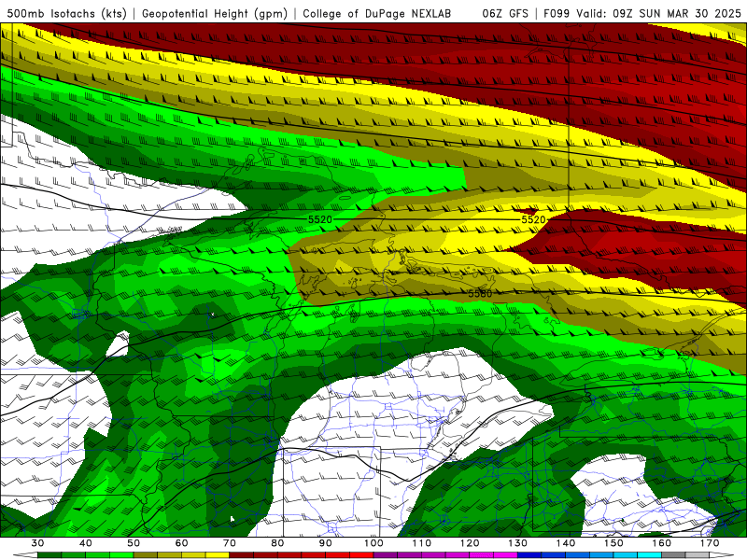
Task: Click the 120 value on the color scale
Action: (x=470, y=543)
